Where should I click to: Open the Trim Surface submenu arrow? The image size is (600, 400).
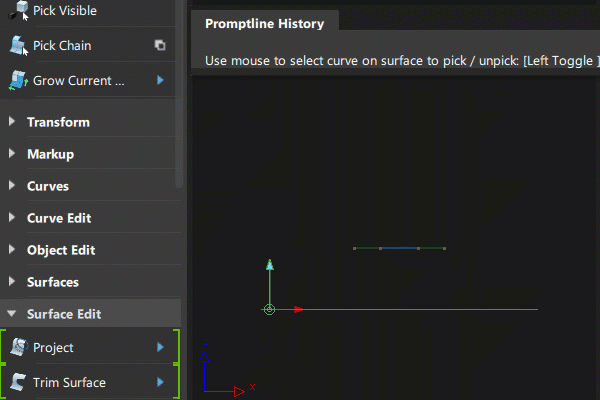coord(160,382)
